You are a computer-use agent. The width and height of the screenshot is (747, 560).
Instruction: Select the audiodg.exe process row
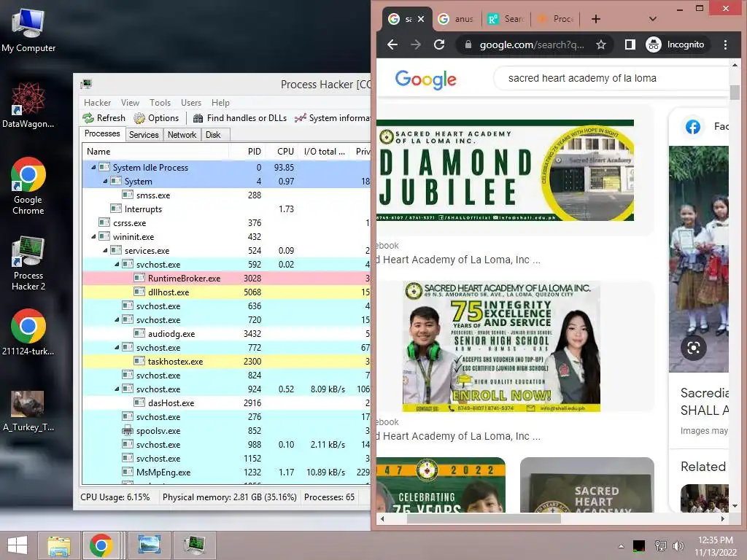[x=226, y=334]
